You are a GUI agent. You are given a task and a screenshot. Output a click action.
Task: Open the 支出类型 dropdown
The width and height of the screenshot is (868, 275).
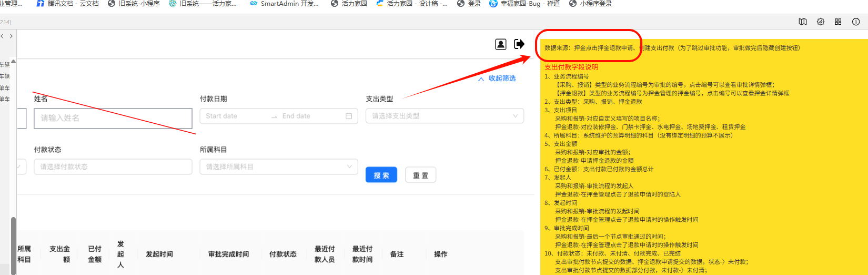click(x=445, y=116)
